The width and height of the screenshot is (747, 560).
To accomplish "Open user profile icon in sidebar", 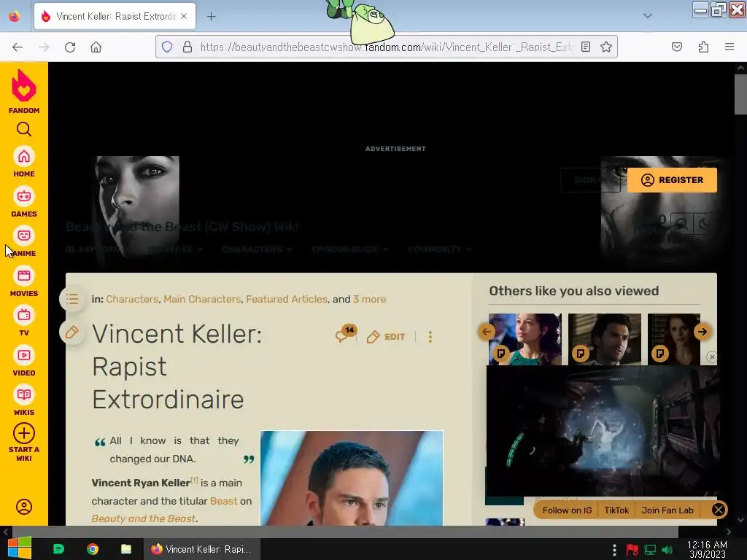I will coord(24,507).
